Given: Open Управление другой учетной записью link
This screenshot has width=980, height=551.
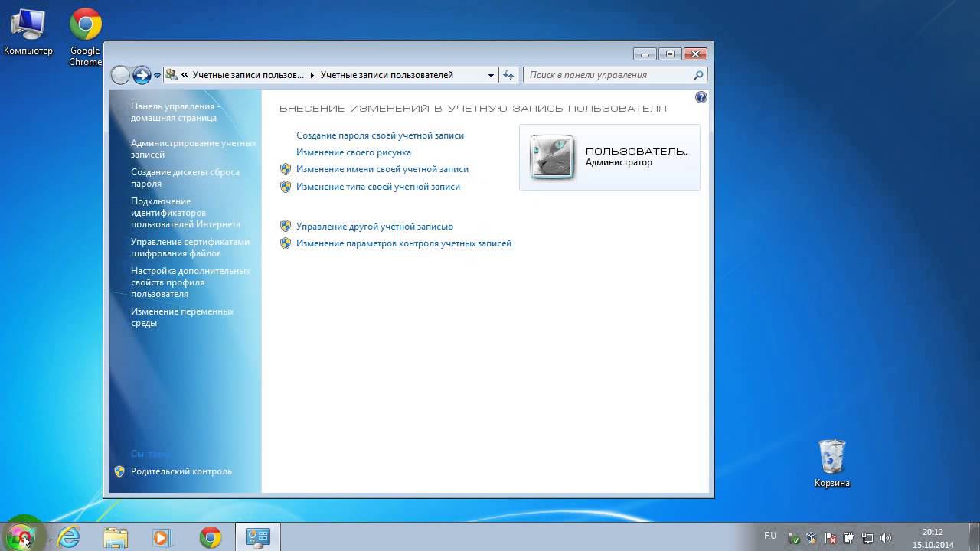Looking at the screenshot, I should point(374,227).
